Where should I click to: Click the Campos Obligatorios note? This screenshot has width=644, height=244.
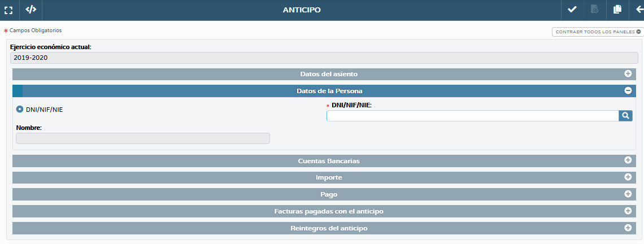pos(36,30)
